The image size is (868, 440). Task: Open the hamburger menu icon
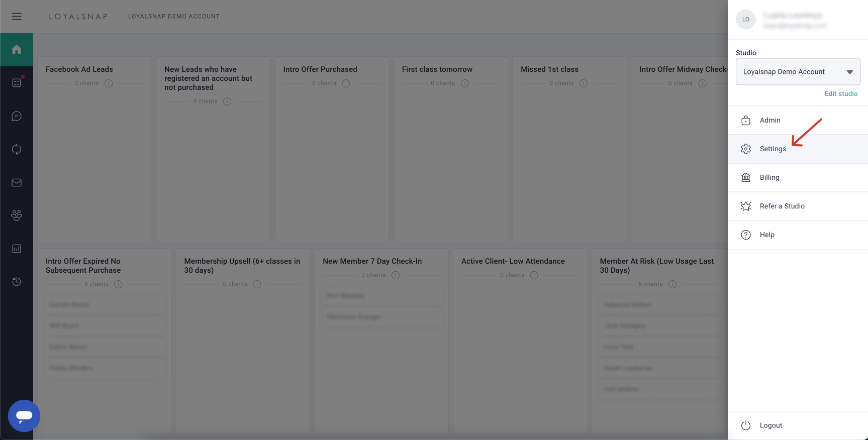(x=17, y=16)
